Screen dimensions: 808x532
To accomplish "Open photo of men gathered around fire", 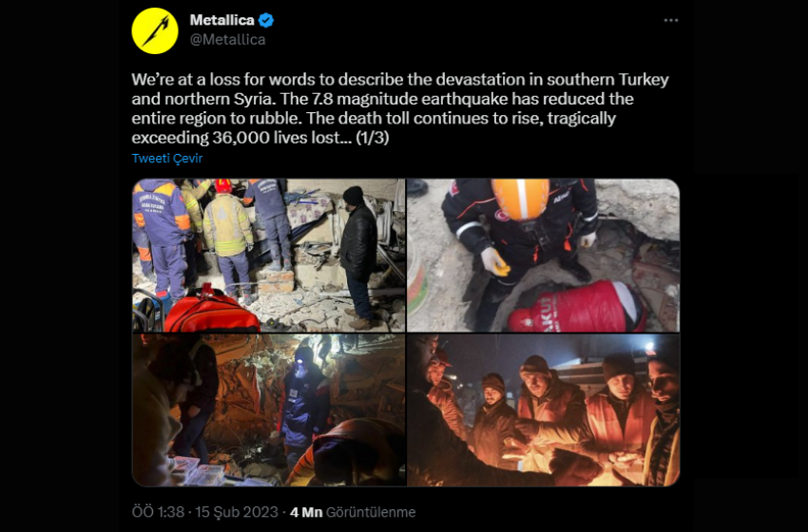I will point(543,410).
